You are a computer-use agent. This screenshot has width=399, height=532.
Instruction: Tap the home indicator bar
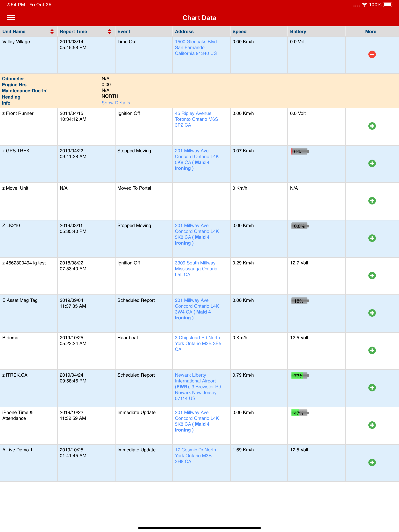(x=199, y=528)
